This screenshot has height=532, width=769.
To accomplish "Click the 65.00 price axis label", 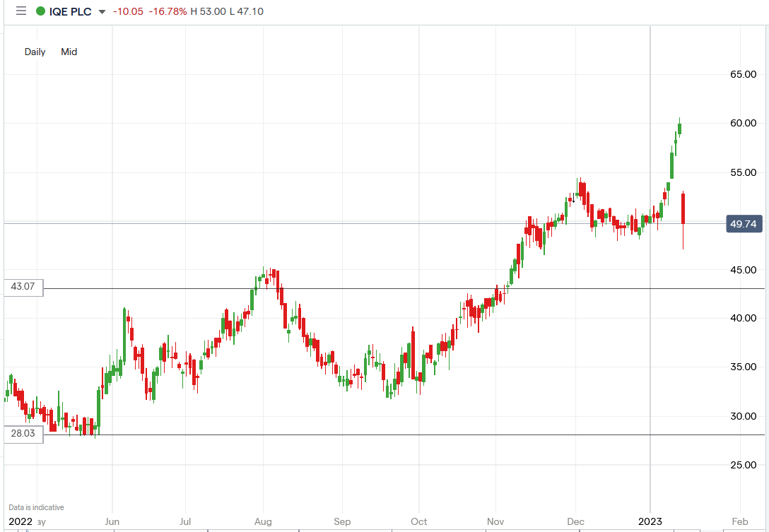I will coord(743,74).
